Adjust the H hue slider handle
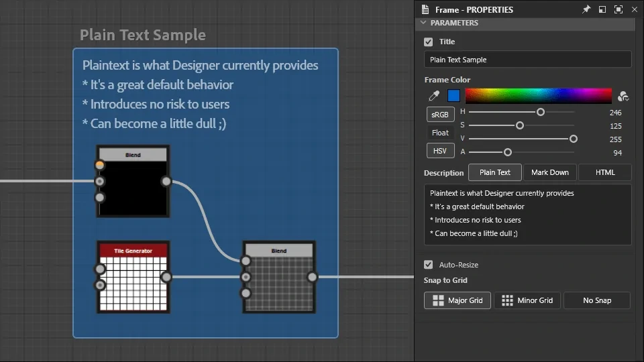The height and width of the screenshot is (362, 644). pyautogui.click(x=541, y=112)
